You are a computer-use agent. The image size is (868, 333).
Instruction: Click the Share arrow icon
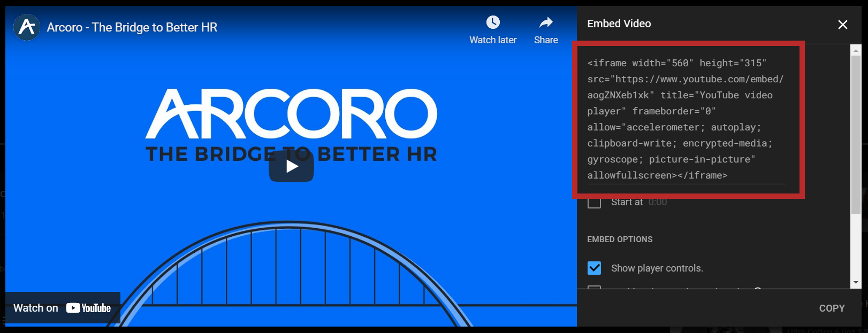tap(546, 22)
